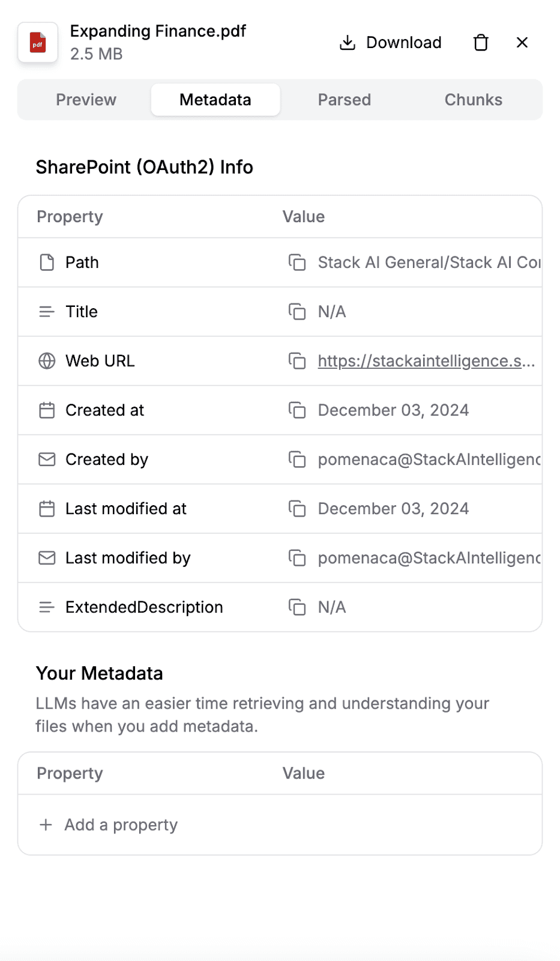Viewport: 560px width, 961px height.
Task: Click the plus icon beside Add a property
Action: 46,825
